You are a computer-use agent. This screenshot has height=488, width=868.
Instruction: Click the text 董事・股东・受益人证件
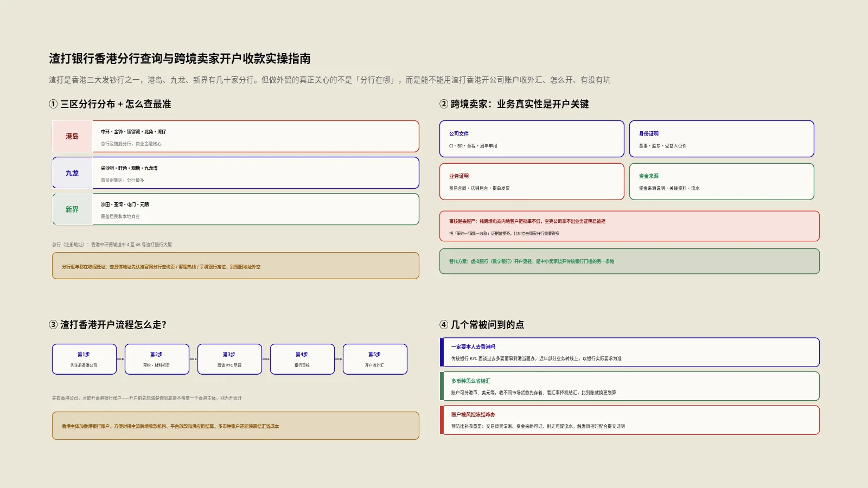click(x=662, y=146)
